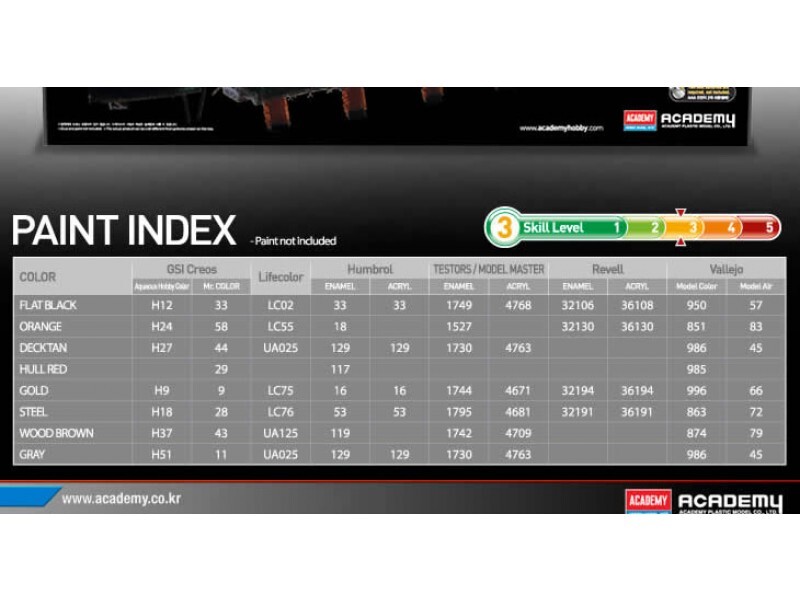Click the Lifecolor column header
800x600 pixels.
pyautogui.click(x=280, y=277)
